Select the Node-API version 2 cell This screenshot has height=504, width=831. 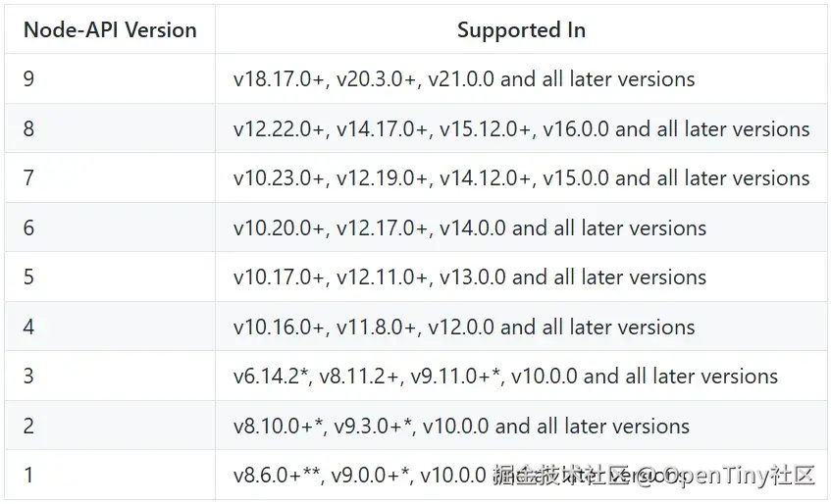pos(110,426)
